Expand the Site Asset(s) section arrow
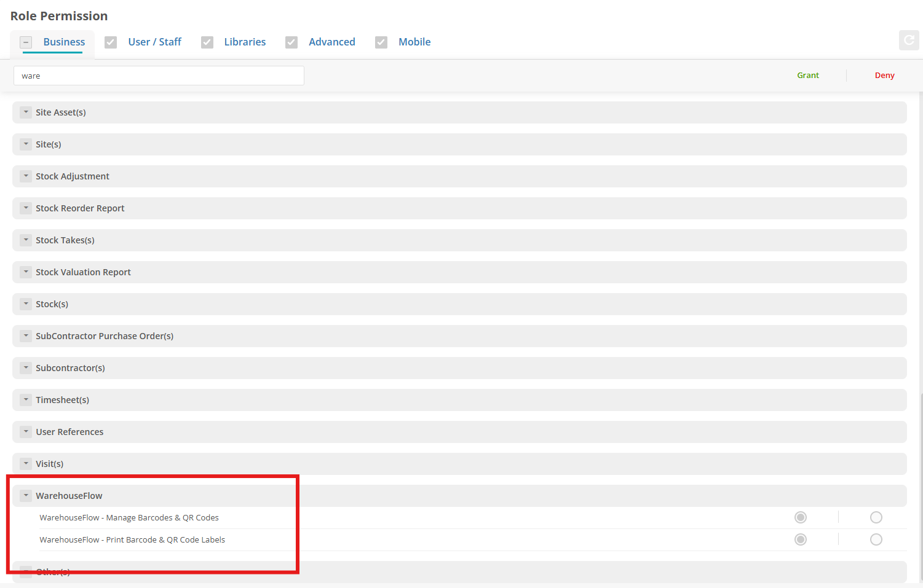The width and height of the screenshot is (923, 588). 26,112
